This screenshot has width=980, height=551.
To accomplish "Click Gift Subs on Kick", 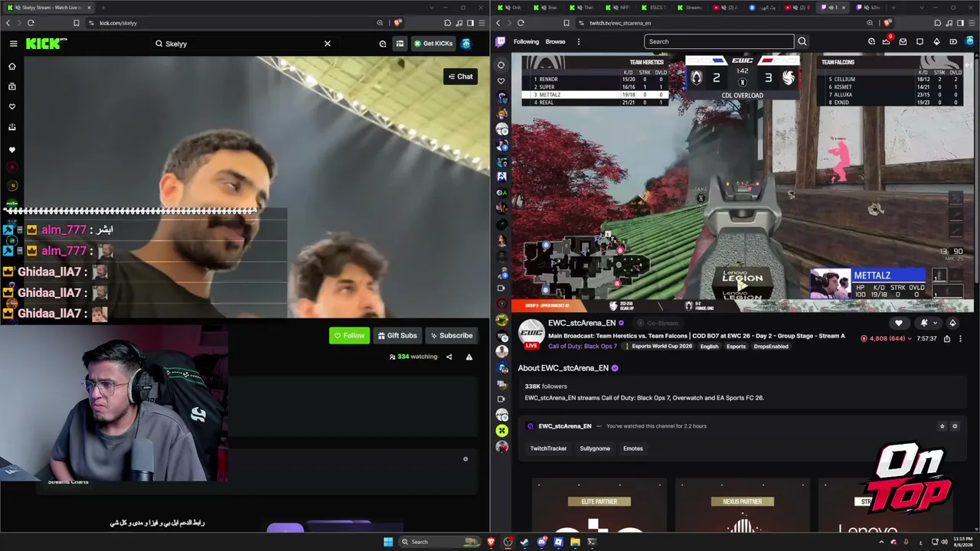I will (x=397, y=335).
